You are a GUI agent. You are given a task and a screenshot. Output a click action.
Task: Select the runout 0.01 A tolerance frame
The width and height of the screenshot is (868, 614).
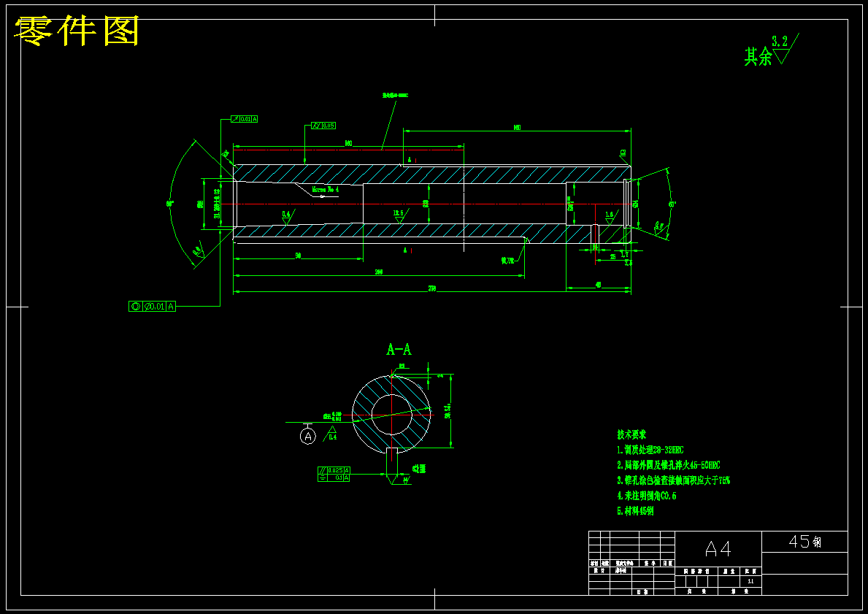point(244,119)
